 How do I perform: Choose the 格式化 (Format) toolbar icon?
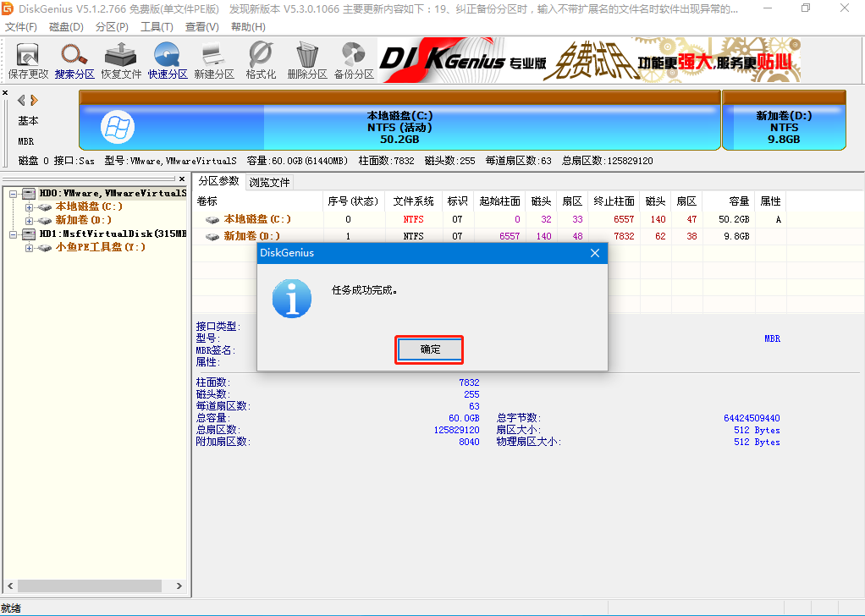[x=261, y=60]
